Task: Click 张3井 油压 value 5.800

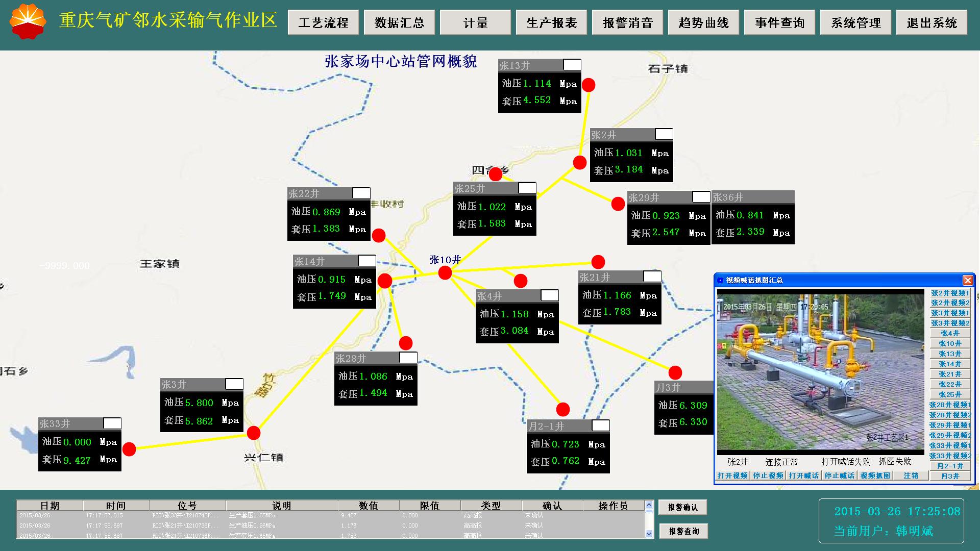Action: pos(199,403)
